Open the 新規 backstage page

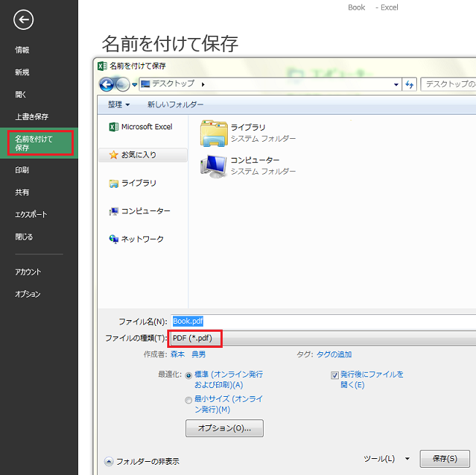(22, 72)
